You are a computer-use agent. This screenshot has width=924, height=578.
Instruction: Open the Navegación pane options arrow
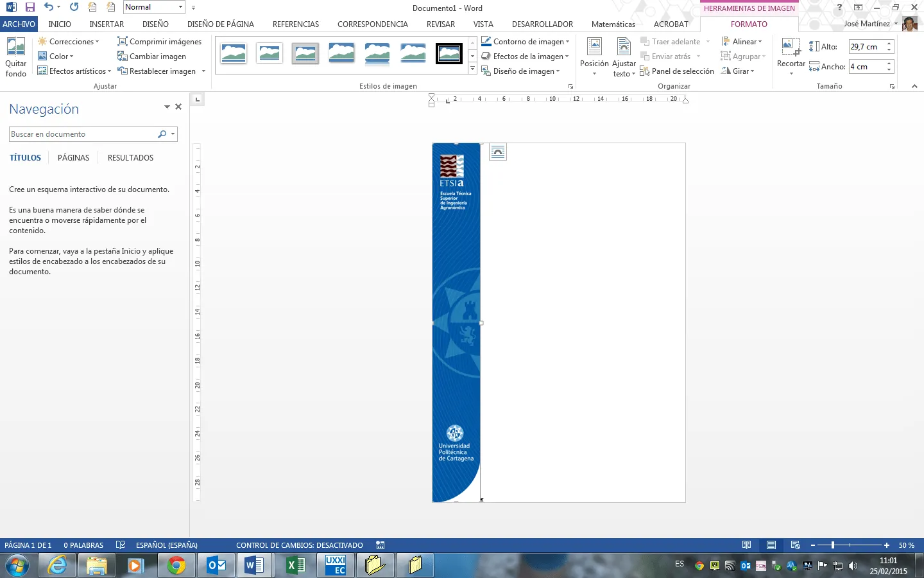[167, 107]
